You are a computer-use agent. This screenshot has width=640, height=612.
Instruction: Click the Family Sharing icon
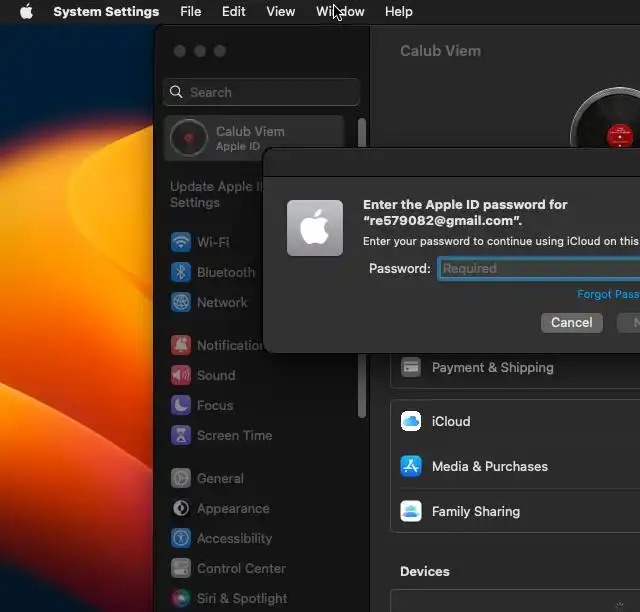point(411,511)
